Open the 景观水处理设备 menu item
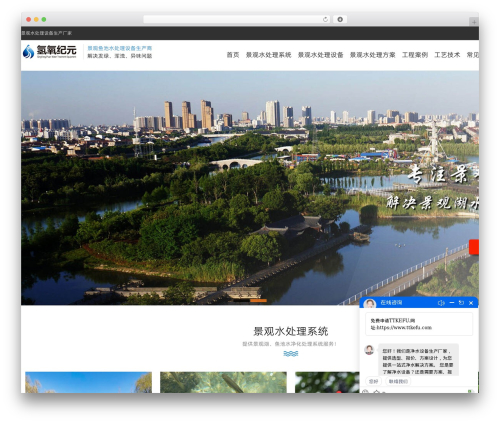This screenshot has width=500, height=423. [321, 55]
